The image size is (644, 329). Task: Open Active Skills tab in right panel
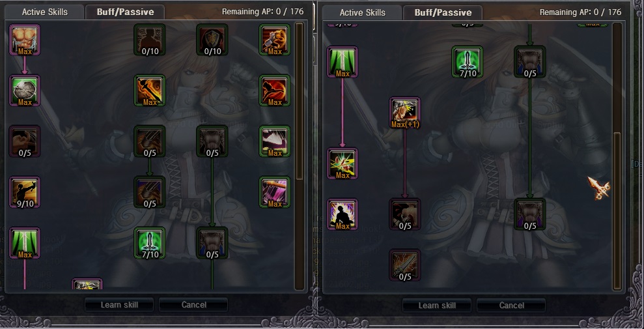point(363,12)
